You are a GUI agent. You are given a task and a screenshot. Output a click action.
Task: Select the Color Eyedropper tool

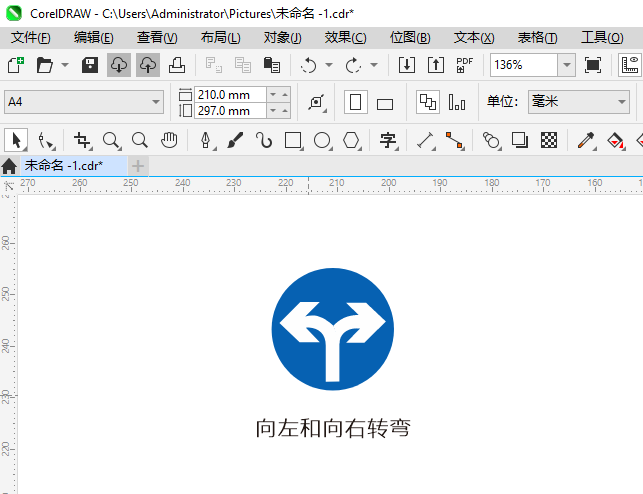point(586,140)
